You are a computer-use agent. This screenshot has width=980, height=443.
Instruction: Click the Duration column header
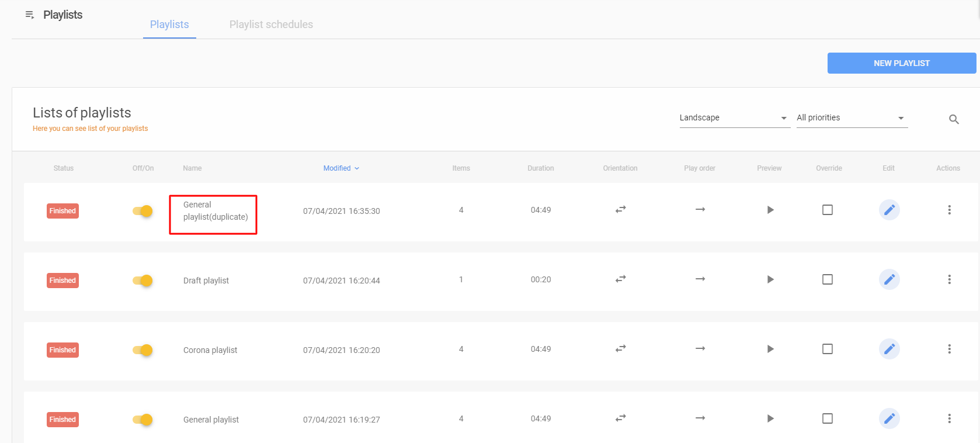(541, 168)
